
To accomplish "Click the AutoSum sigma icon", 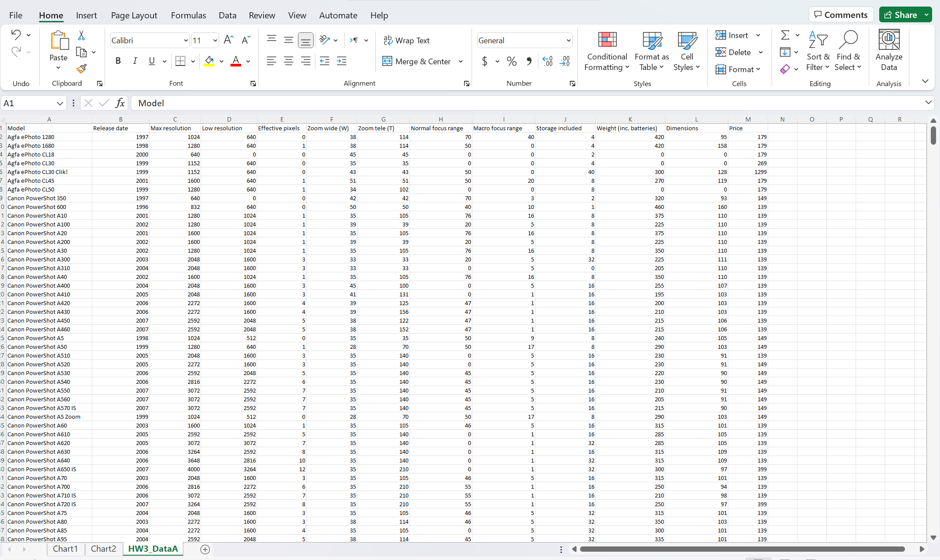I will pyautogui.click(x=785, y=35).
